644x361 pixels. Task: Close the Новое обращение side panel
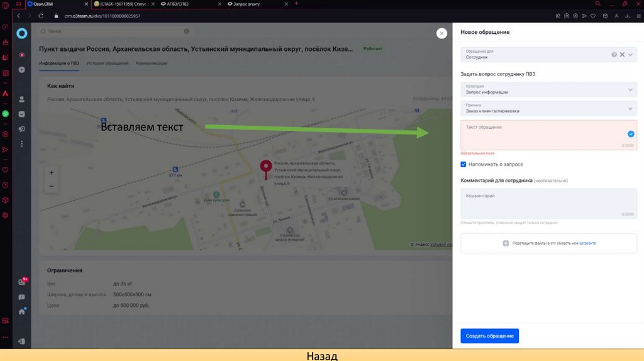tap(441, 33)
